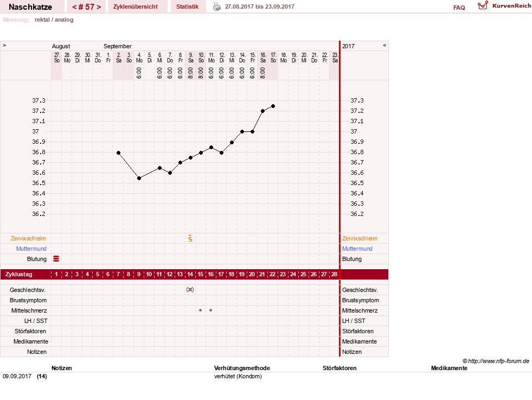
Task: Click the left Brustsymptom row label
Action: click(28, 300)
